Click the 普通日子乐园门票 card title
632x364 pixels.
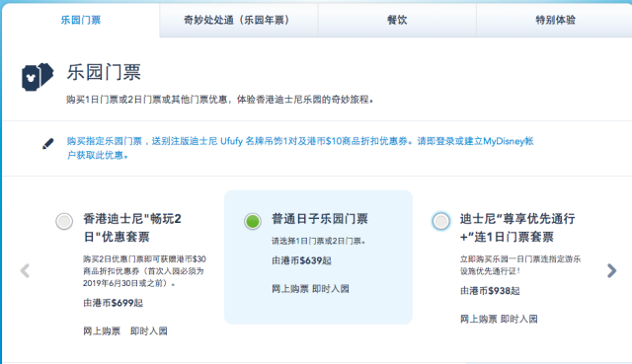(x=320, y=219)
